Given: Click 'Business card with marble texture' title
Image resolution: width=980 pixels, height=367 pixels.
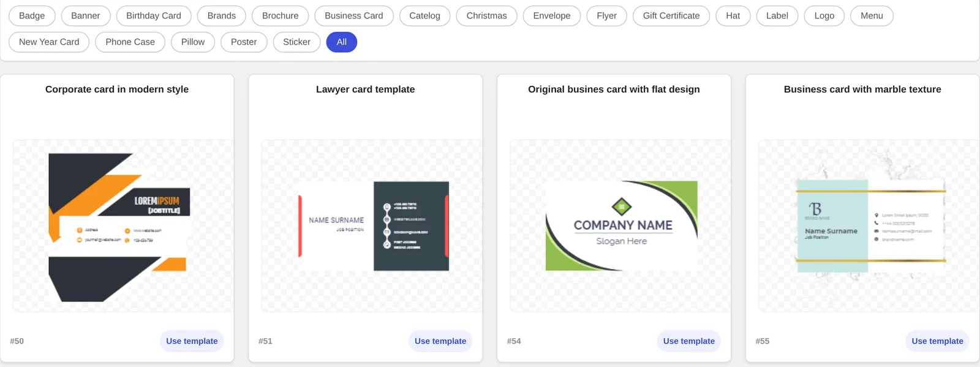Looking at the screenshot, I should [x=862, y=89].
